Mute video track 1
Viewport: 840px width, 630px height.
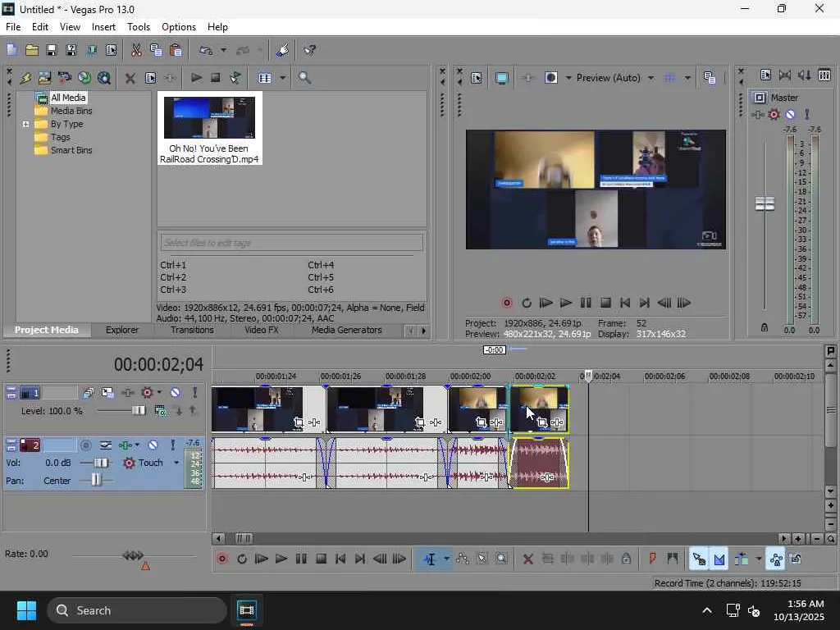pyautogui.click(x=176, y=393)
